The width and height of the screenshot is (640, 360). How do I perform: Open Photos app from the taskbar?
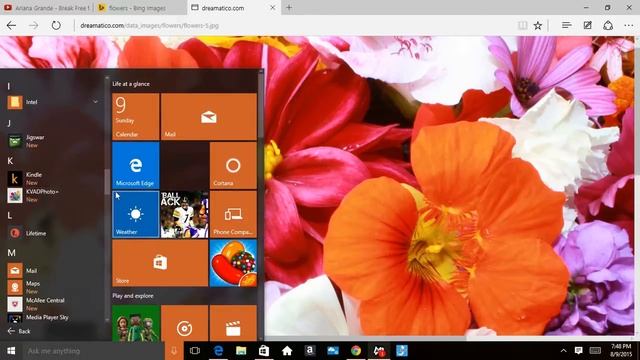[333, 351]
